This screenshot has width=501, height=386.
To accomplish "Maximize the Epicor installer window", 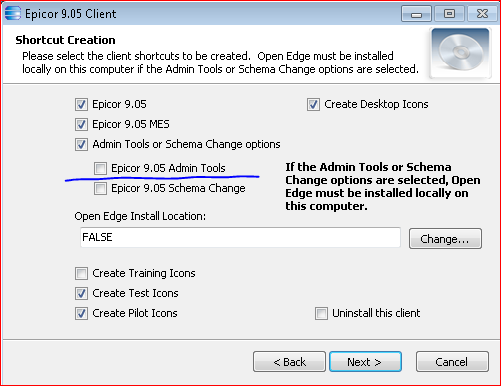I will click(x=449, y=14).
